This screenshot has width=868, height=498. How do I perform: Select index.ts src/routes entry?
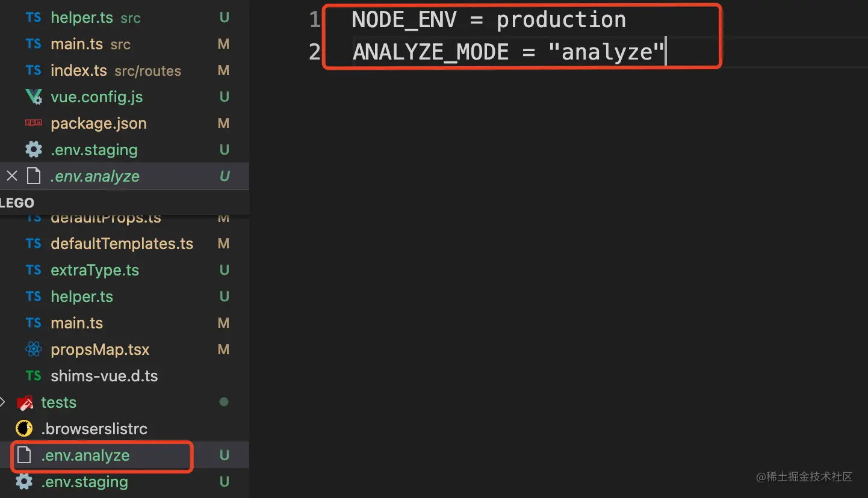[125, 70]
